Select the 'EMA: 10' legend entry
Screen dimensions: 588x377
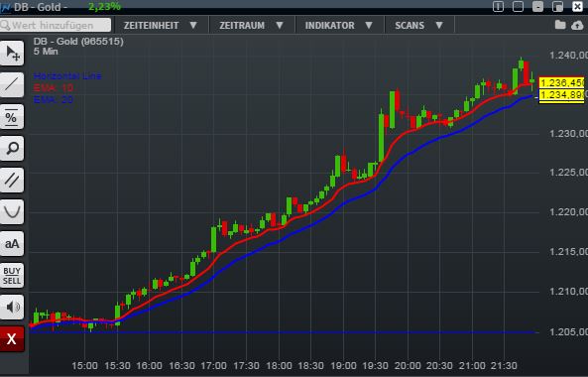(x=54, y=87)
